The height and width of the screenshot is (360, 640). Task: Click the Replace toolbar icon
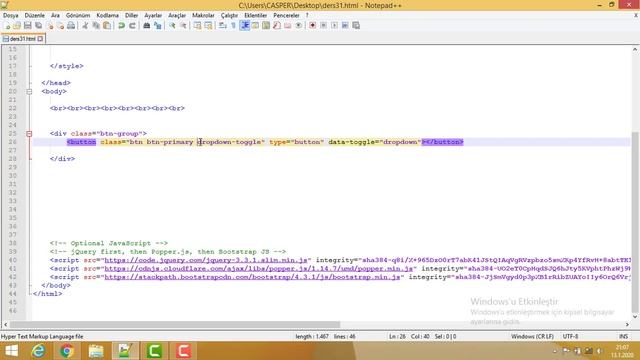[x=158, y=26]
